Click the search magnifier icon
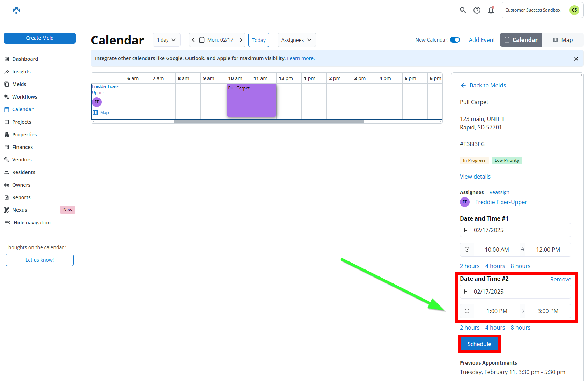 click(x=463, y=10)
